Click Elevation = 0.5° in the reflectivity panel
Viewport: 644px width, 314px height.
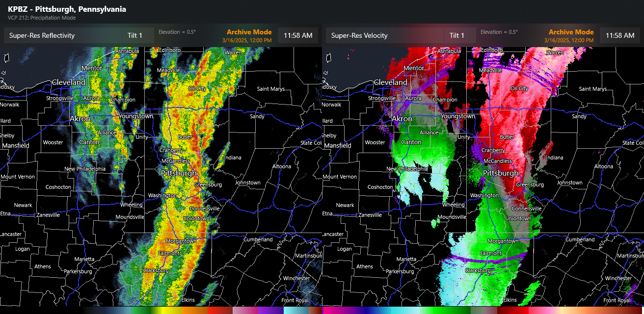pyautogui.click(x=177, y=32)
